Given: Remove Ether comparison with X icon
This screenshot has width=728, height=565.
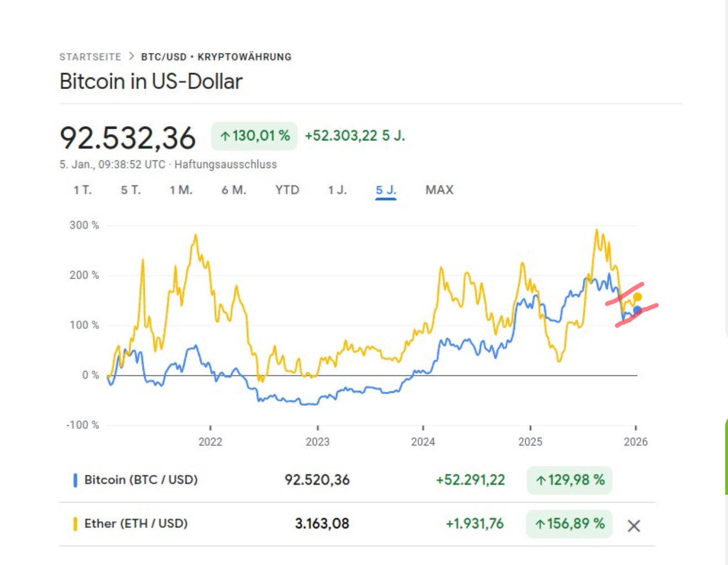Looking at the screenshot, I should pyautogui.click(x=633, y=526).
